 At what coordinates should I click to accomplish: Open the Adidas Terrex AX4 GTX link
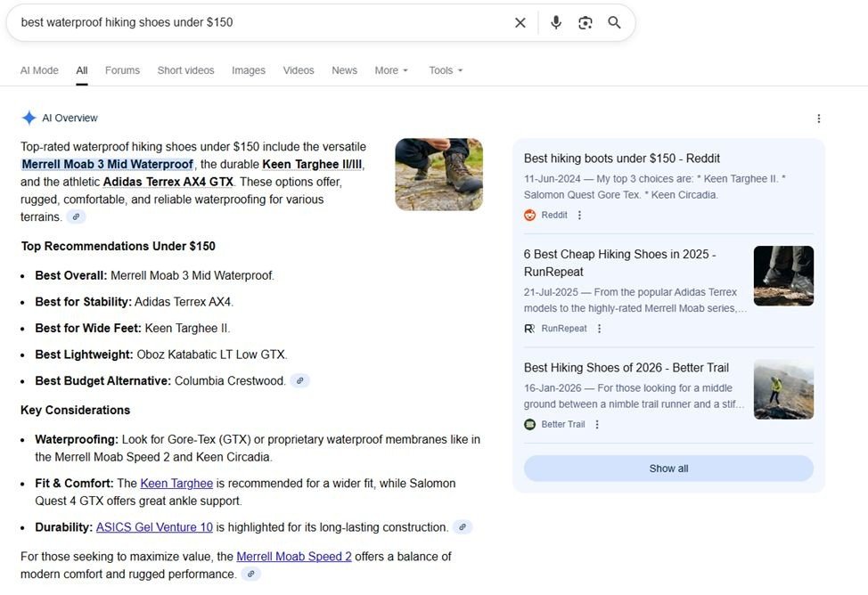click(x=168, y=182)
